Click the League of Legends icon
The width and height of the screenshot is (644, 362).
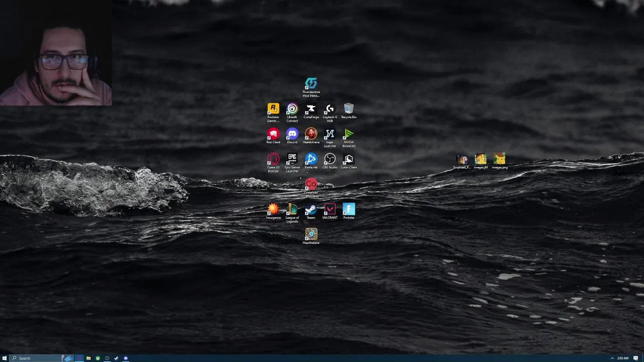point(292,213)
